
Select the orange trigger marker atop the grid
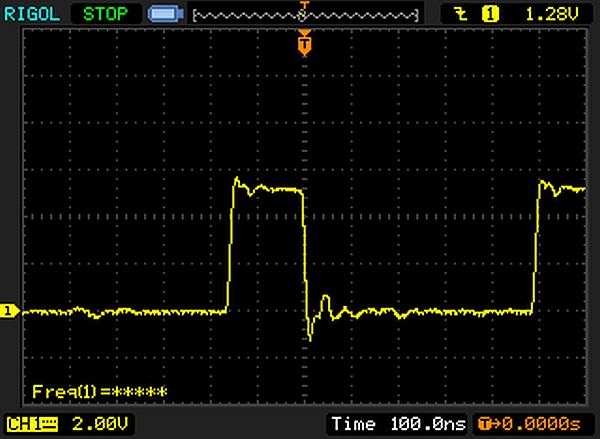(304, 44)
